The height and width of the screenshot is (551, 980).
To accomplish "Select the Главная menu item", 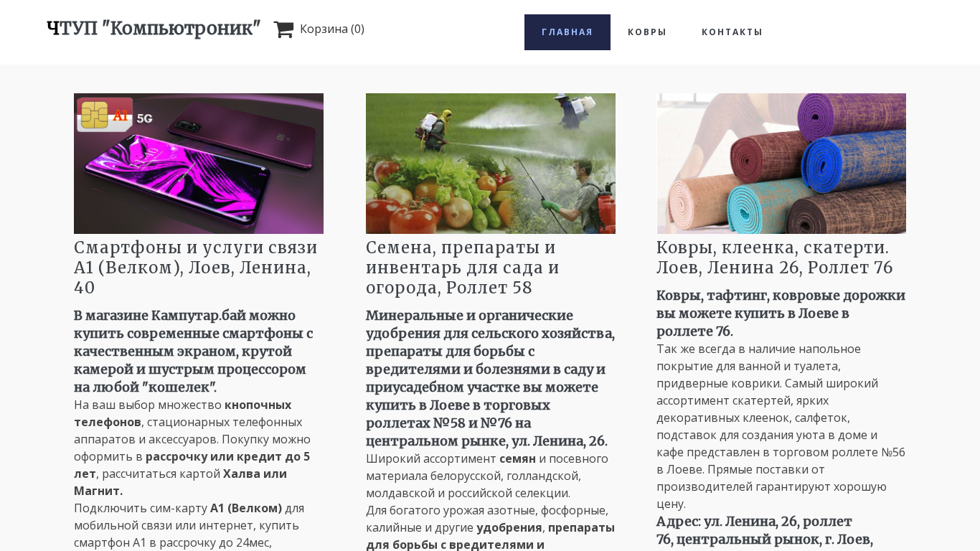I will (567, 32).
